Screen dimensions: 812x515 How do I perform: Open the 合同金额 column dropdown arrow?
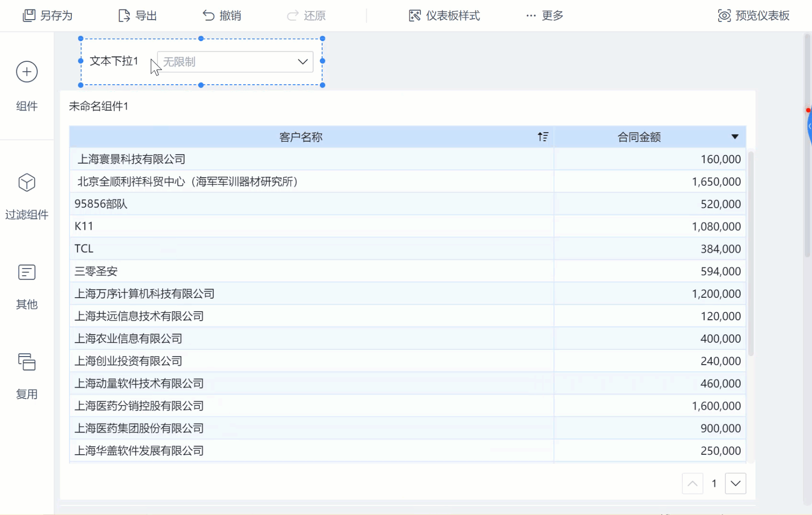tap(735, 137)
